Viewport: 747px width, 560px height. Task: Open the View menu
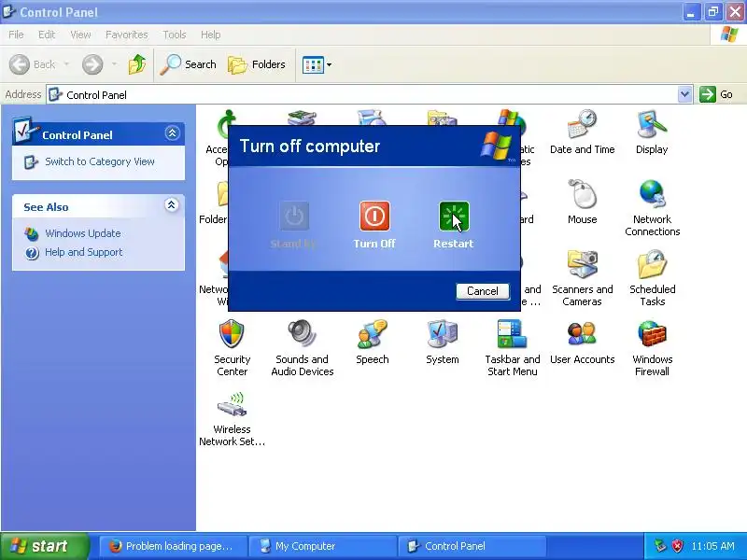[80, 35]
